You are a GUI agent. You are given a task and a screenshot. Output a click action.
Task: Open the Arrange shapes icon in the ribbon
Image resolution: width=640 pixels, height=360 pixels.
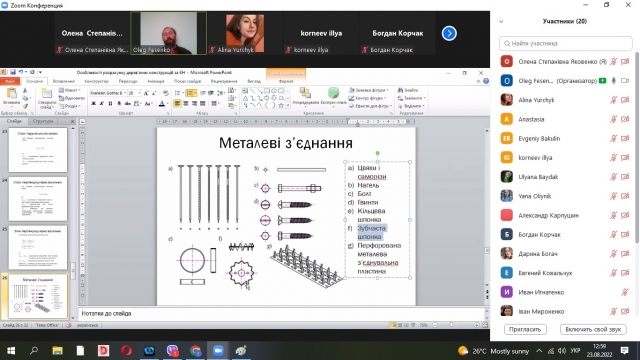[305, 96]
